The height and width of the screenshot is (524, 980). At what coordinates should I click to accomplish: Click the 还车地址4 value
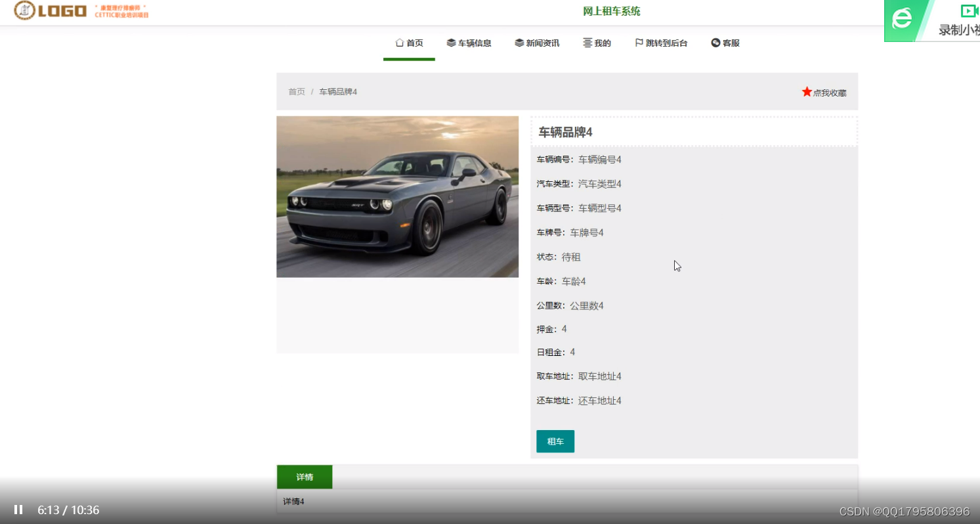point(600,401)
